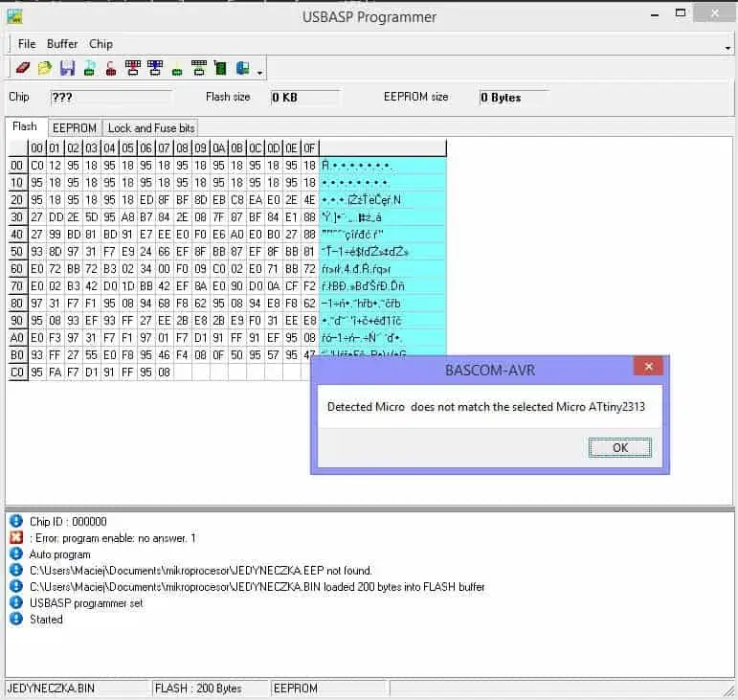Click the Chip field showing ???

(111, 98)
